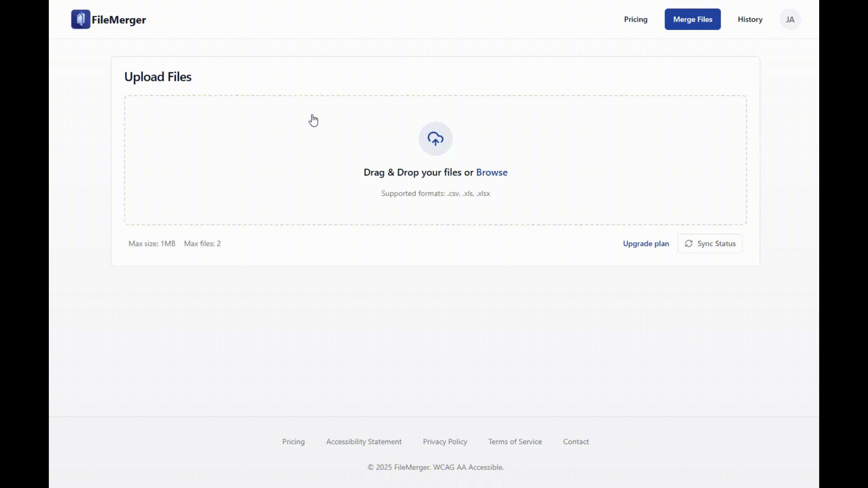Click the FileMerger wordmark to go home

(118, 19)
